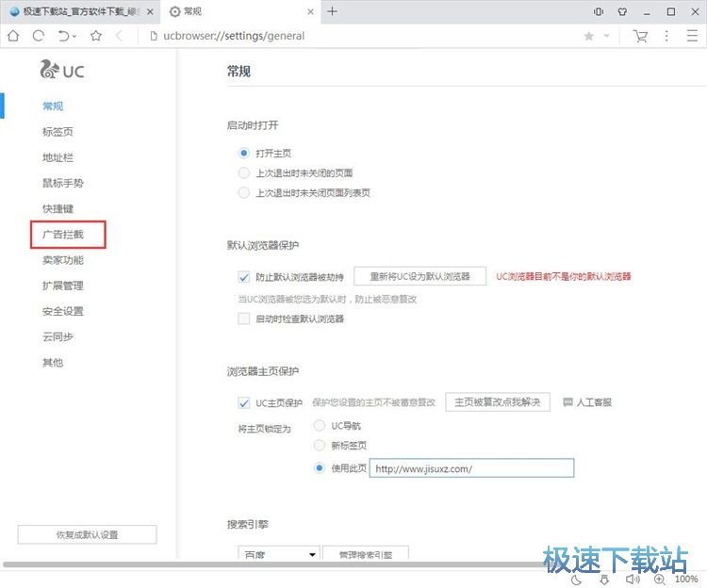The width and height of the screenshot is (707, 588).
Task: Select 上次退出时未关闭的页面 radio option
Action: pyautogui.click(x=243, y=173)
